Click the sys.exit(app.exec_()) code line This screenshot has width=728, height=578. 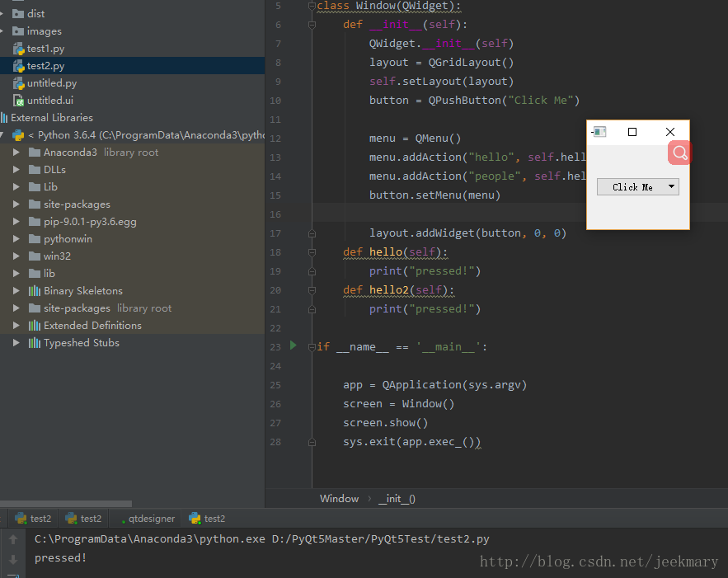pyautogui.click(x=412, y=442)
